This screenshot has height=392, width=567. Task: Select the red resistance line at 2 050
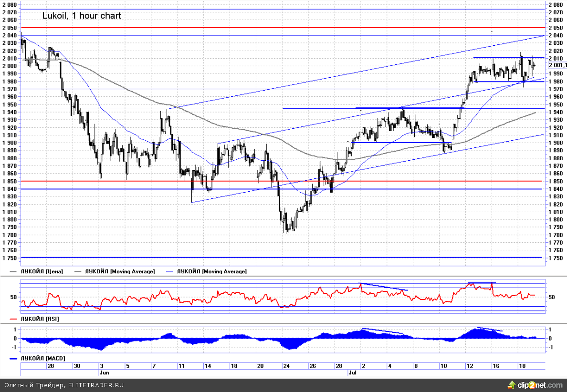click(x=282, y=28)
